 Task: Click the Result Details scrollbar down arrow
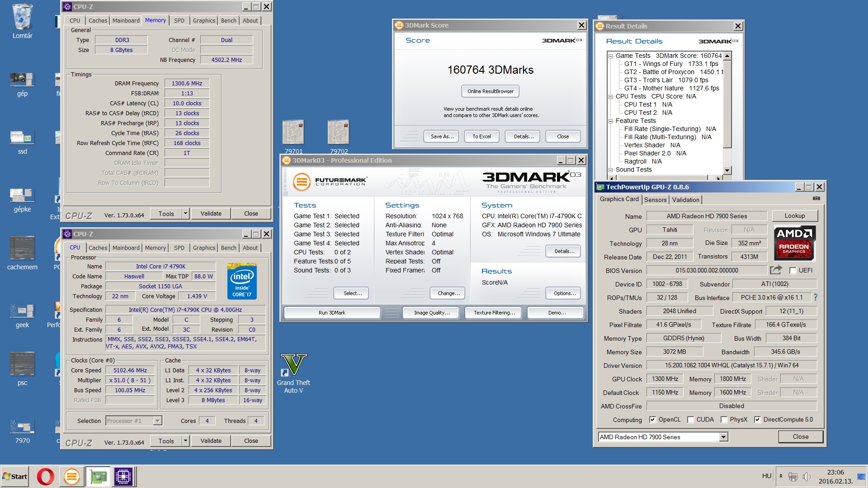[727, 170]
